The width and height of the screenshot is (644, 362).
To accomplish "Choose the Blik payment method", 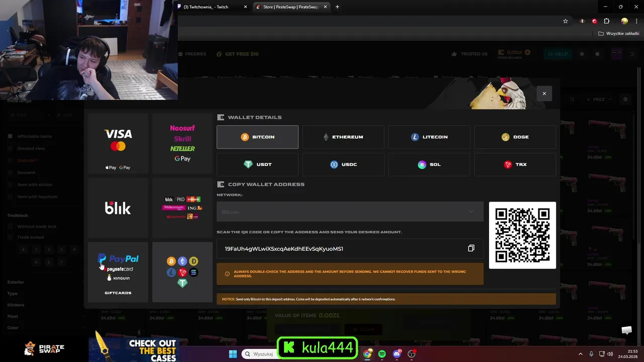I will (118, 208).
